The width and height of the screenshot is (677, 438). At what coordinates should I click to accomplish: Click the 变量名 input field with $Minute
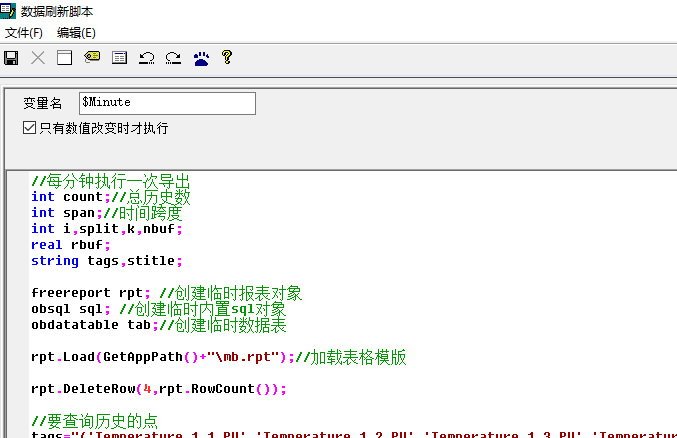click(x=167, y=103)
